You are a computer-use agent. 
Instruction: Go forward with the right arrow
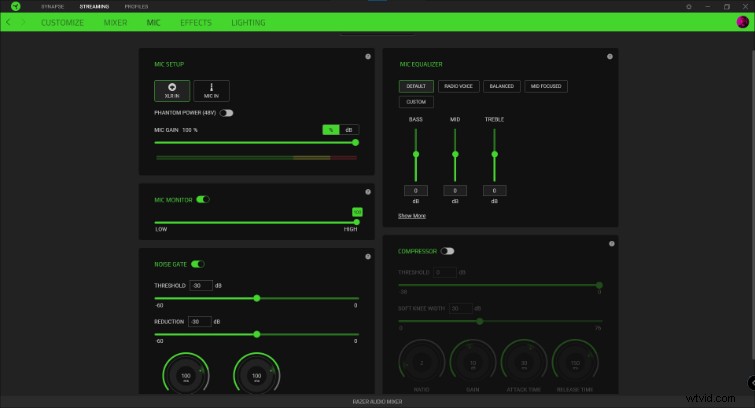[22, 23]
